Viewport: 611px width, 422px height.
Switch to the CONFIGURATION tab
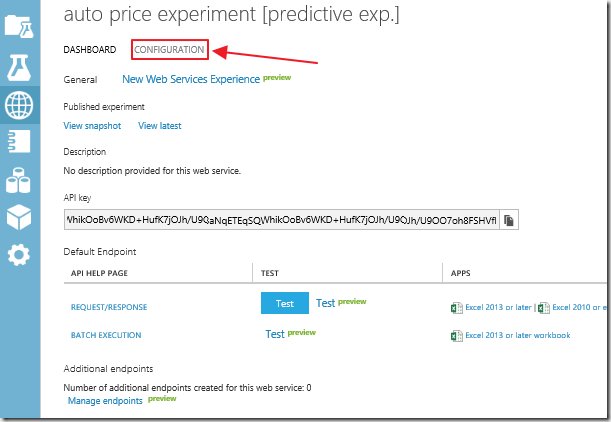170,49
